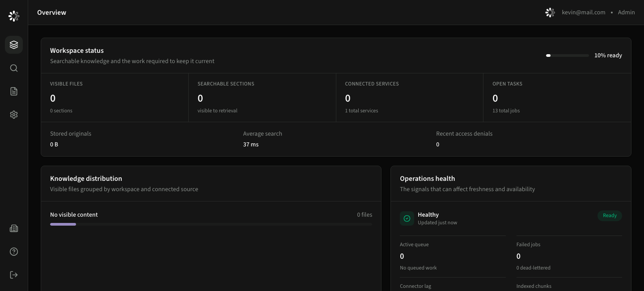Click the Stored originals '0 B' value
The image size is (644, 291).
(x=54, y=144)
